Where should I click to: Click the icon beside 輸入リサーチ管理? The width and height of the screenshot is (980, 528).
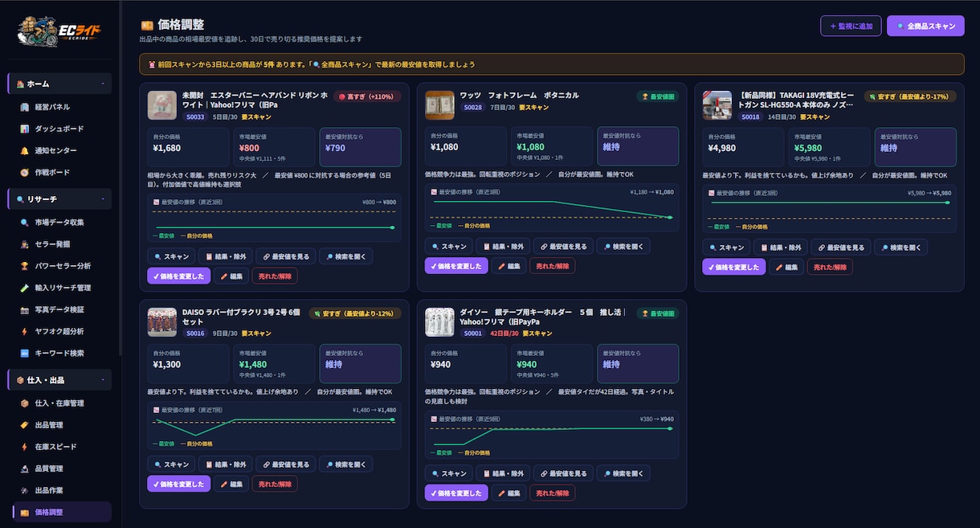[24, 288]
